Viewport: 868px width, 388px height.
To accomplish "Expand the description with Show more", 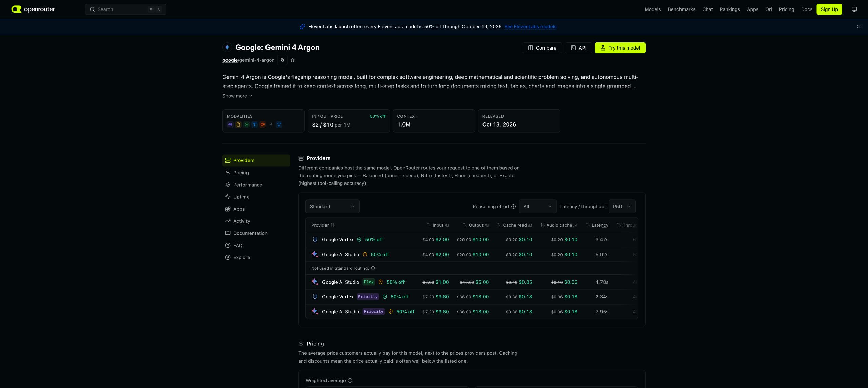I will (237, 96).
